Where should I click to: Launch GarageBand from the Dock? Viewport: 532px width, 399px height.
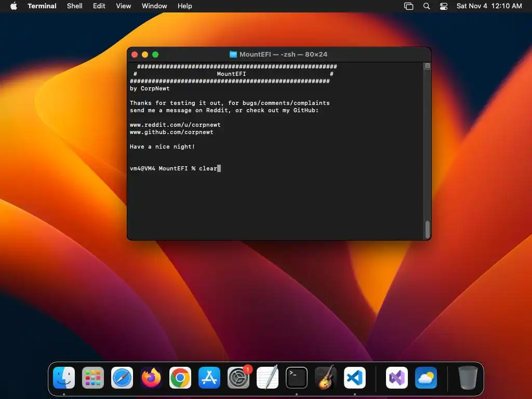tap(326, 378)
